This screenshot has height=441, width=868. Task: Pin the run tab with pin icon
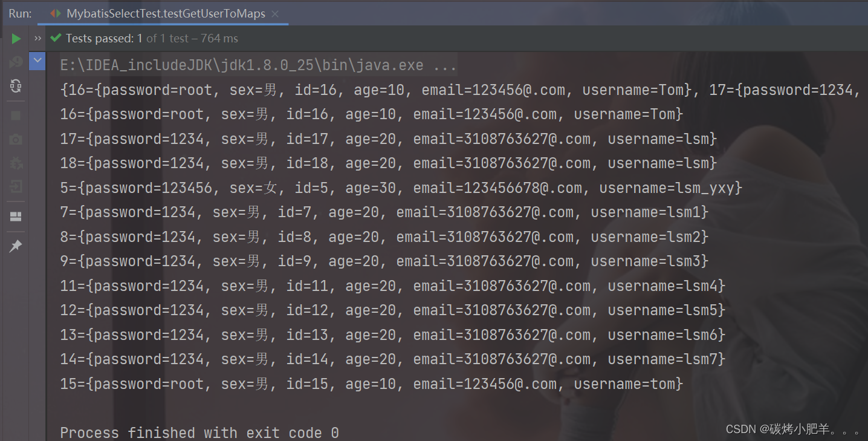coord(16,246)
